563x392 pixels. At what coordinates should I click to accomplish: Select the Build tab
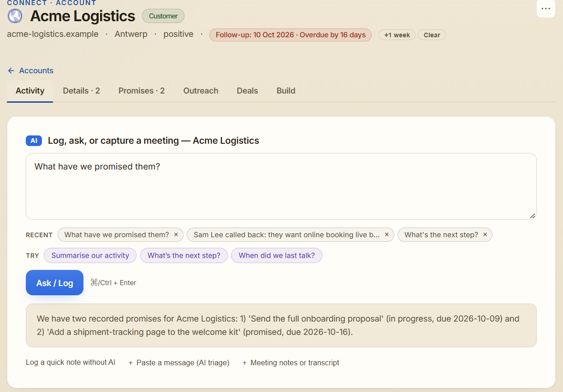click(286, 91)
